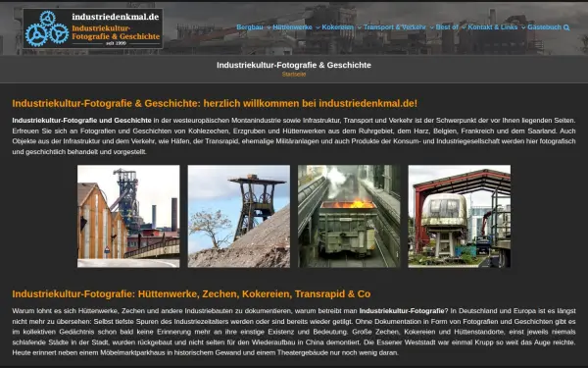Expand the chevron next to Kontakt & Links

pos(523,27)
